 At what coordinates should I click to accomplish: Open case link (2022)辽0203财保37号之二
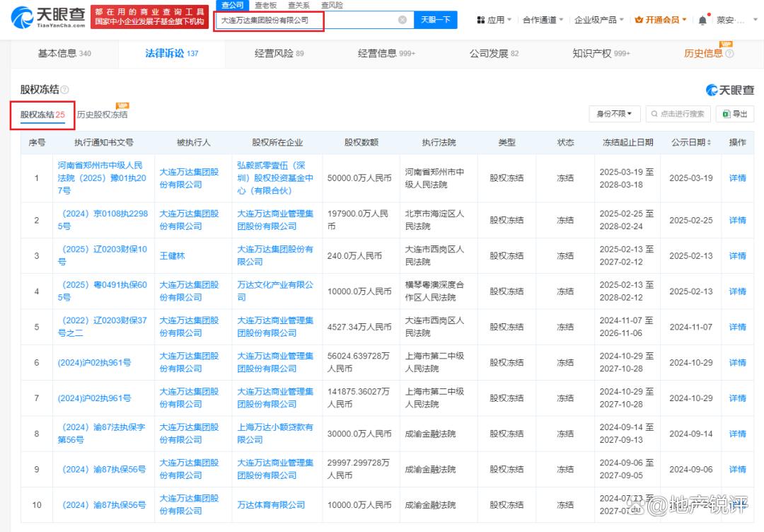[103, 327]
